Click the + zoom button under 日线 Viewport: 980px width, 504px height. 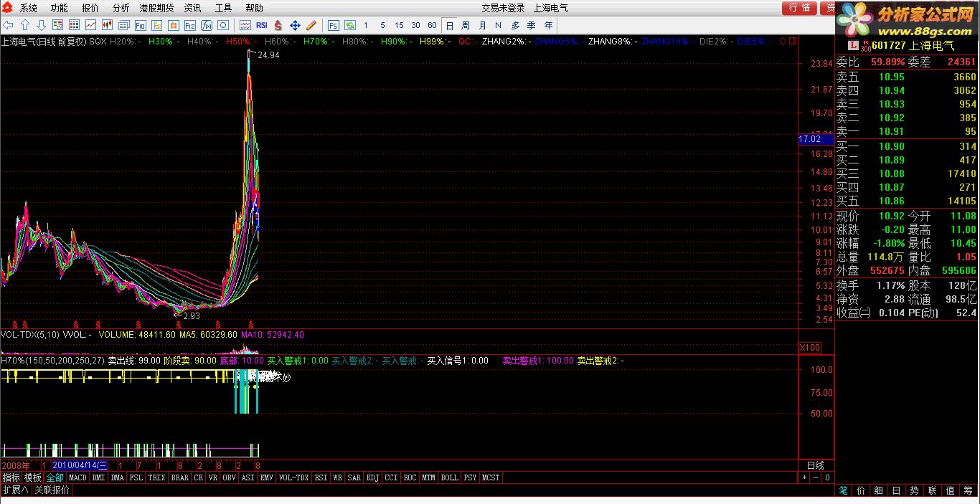tap(804, 477)
